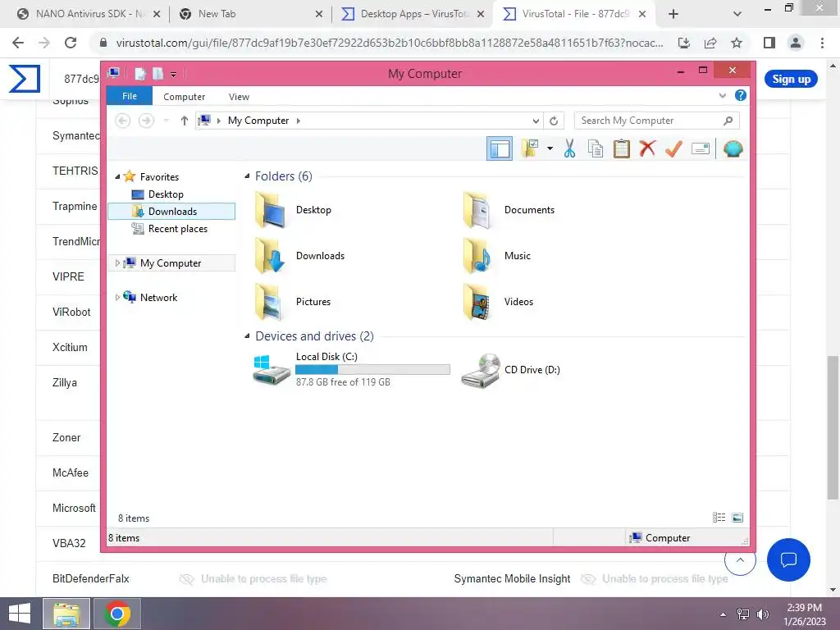The height and width of the screenshot is (630, 840).
Task: Collapse the Folders (6) group
Action: pos(247,176)
